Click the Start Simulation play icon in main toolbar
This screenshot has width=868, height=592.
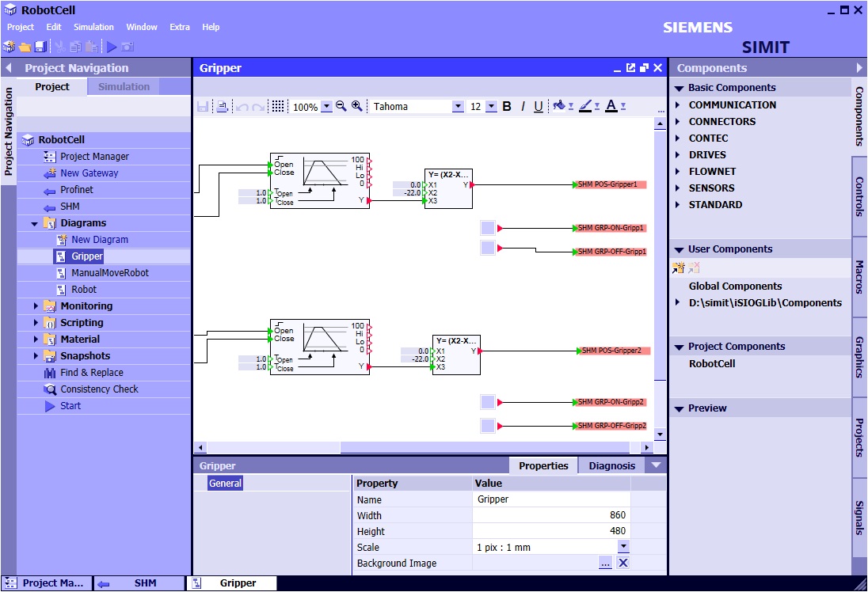pyautogui.click(x=112, y=47)
